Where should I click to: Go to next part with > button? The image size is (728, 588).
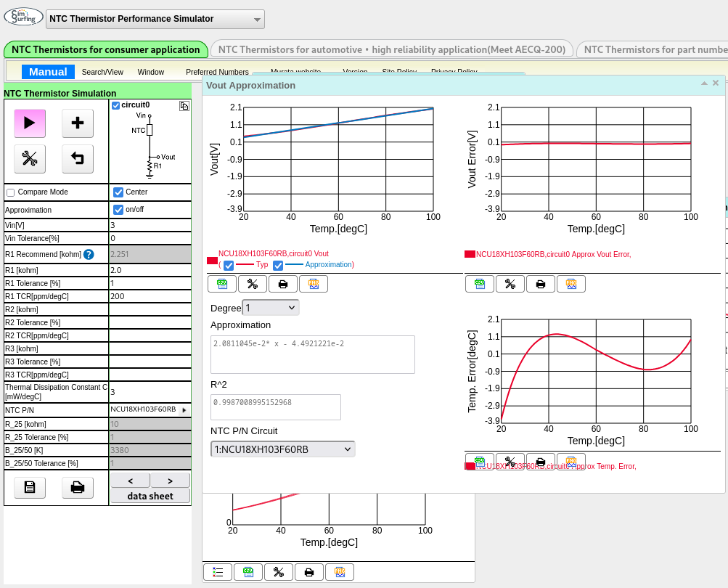(171, 481)
